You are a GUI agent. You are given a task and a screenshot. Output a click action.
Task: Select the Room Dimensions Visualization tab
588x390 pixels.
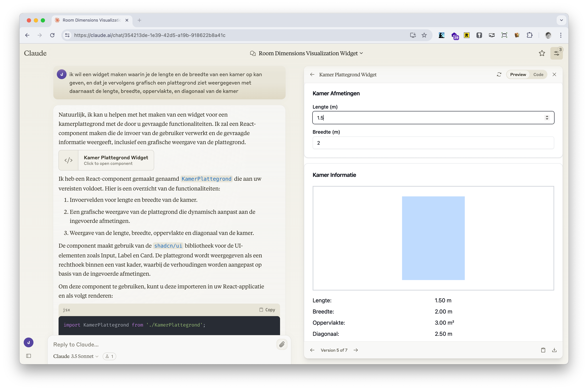91,20
